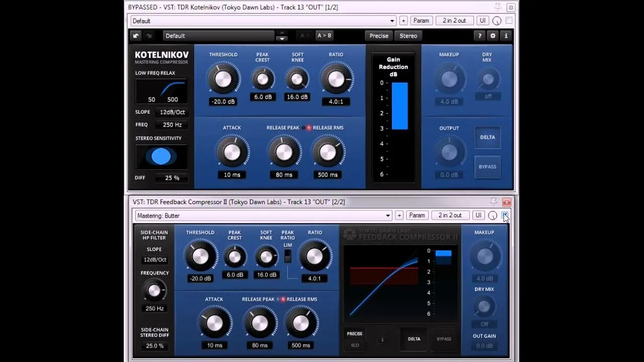Pin the Feedback Compressor II window
Image resolution: width=644 pixels, height=362 pixels.
[494, 202]
